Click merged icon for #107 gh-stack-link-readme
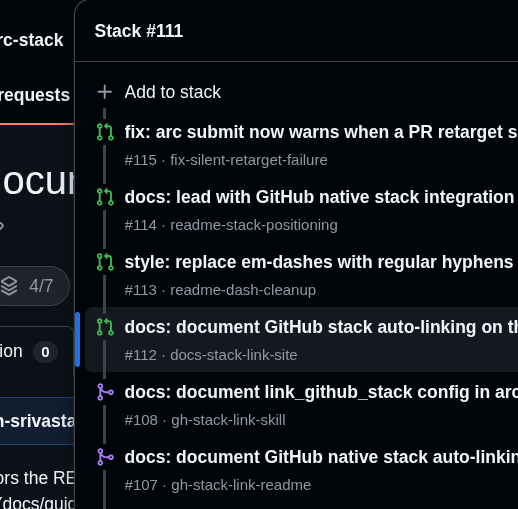 105,457
